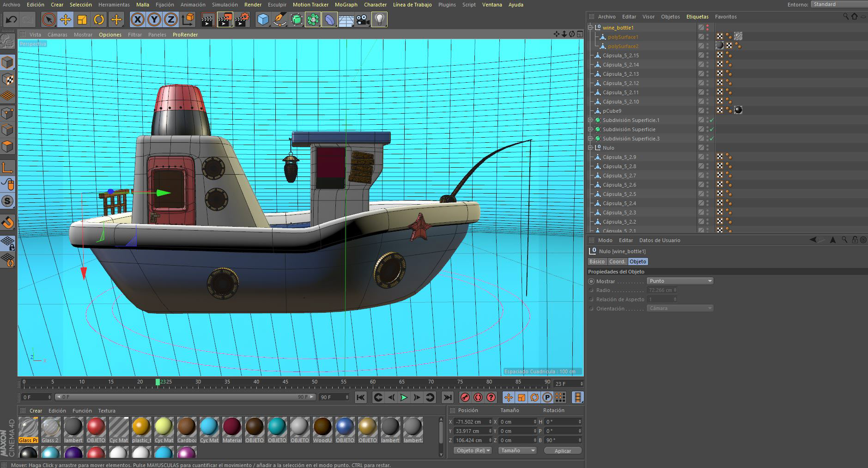This screenshot has height=468, width=868.
Task: Toggle Z axis lock
Action: coord(171,19)
